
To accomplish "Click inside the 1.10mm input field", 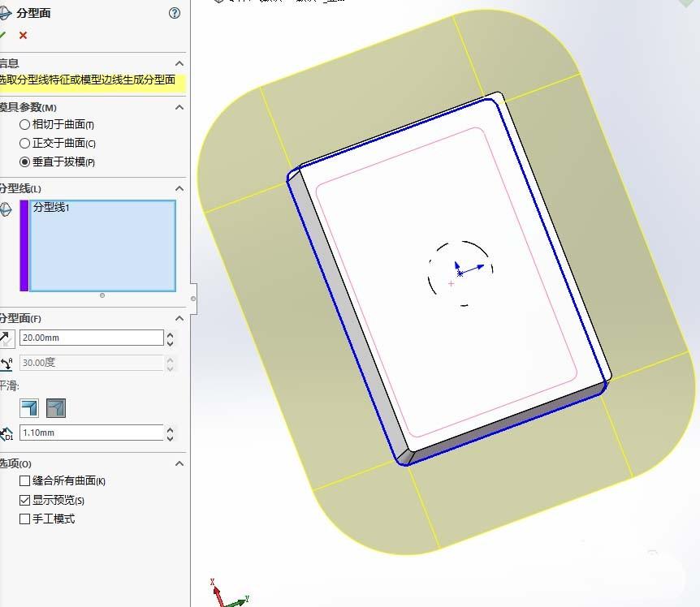I will [x=93, y=433].
